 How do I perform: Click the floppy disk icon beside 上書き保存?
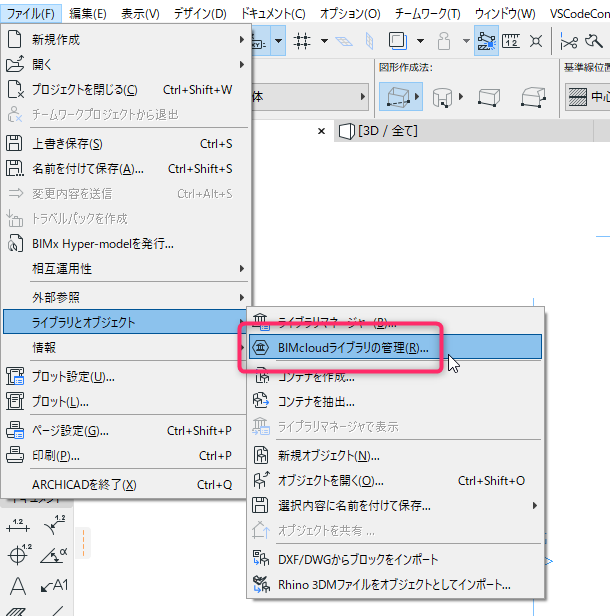click(14, 143)
